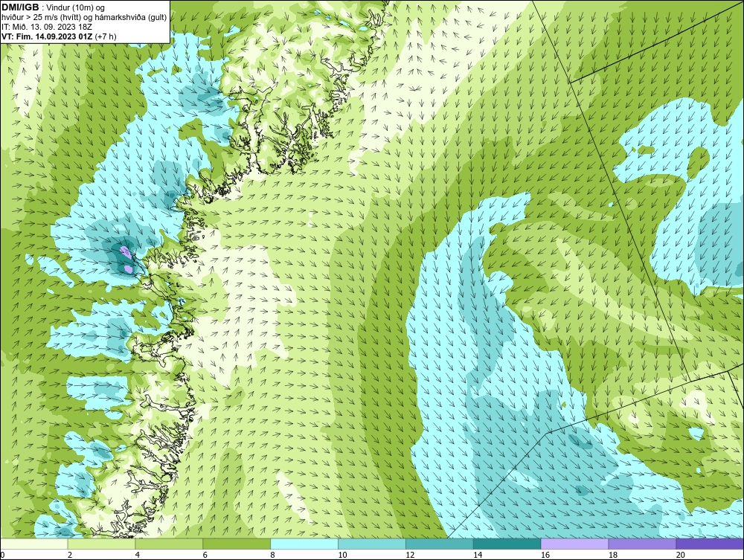Click the legend label '0'
Viewport: 744px width, 560px height.
pos(2,555)
